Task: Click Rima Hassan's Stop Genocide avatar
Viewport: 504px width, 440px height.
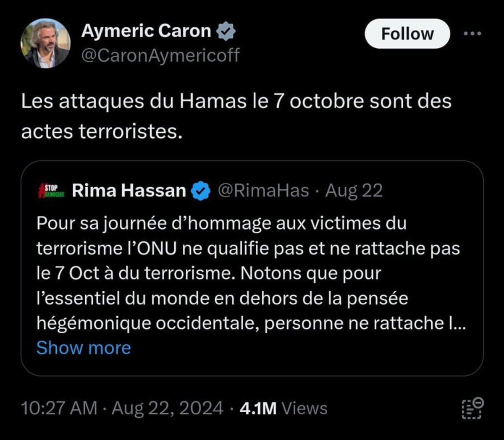Action: [x=51, y=191]
